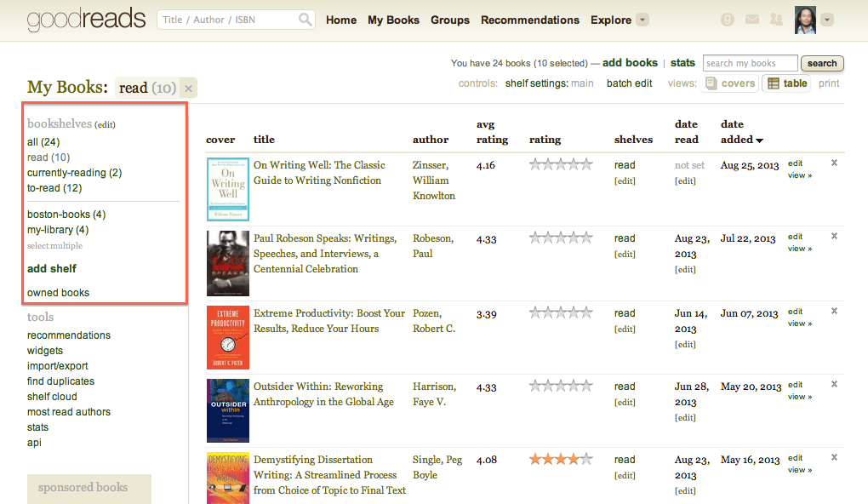Open Recommendations navigation item
The image size is (868, 504).
(530, 20)
